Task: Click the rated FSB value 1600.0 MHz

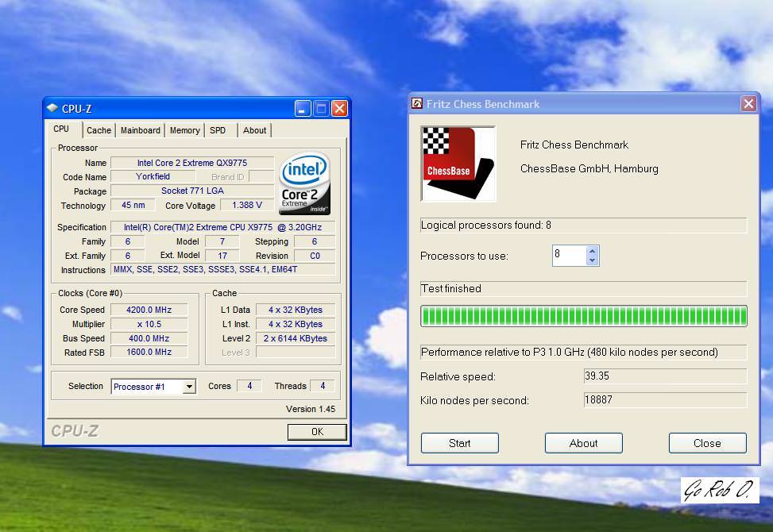Action: click(x=149, y=353)
